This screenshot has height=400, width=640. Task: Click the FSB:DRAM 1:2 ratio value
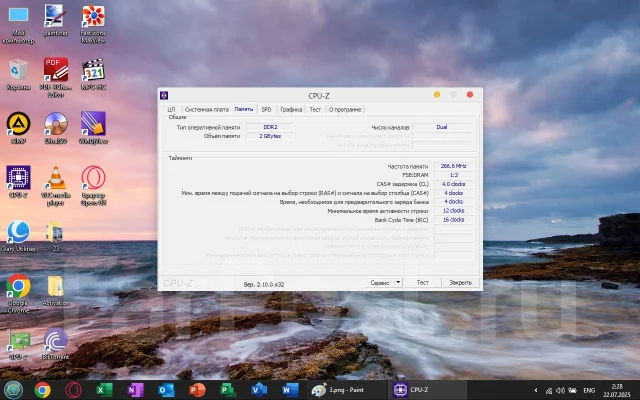click(453, 175)
